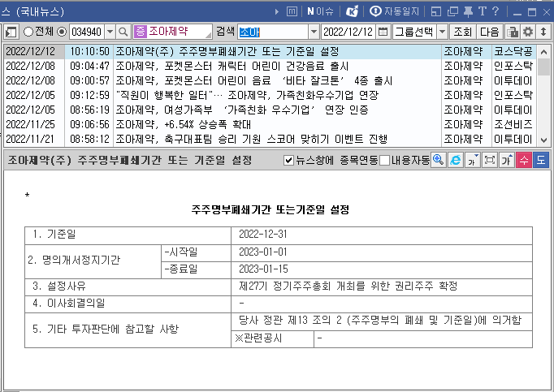Click the 다음 next button
The width and height of the screenshot is (554, 392).
pos(489,32)
